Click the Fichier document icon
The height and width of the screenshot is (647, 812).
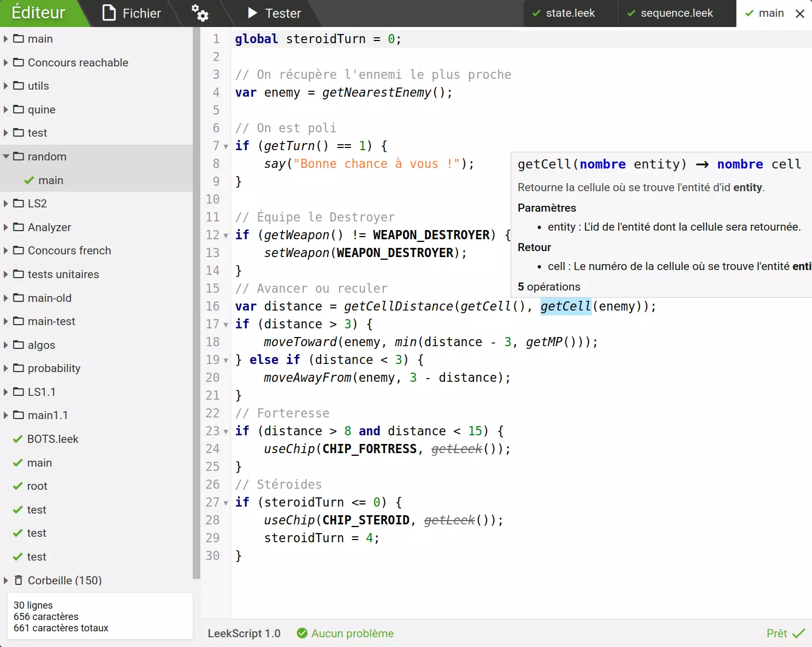(109, 13)
